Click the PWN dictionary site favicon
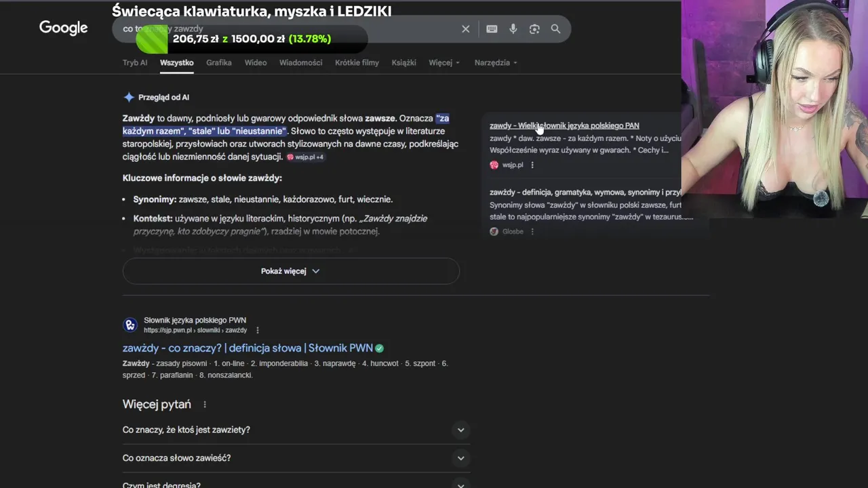Viewport: 868px width, 488px height. pos(130,325)
